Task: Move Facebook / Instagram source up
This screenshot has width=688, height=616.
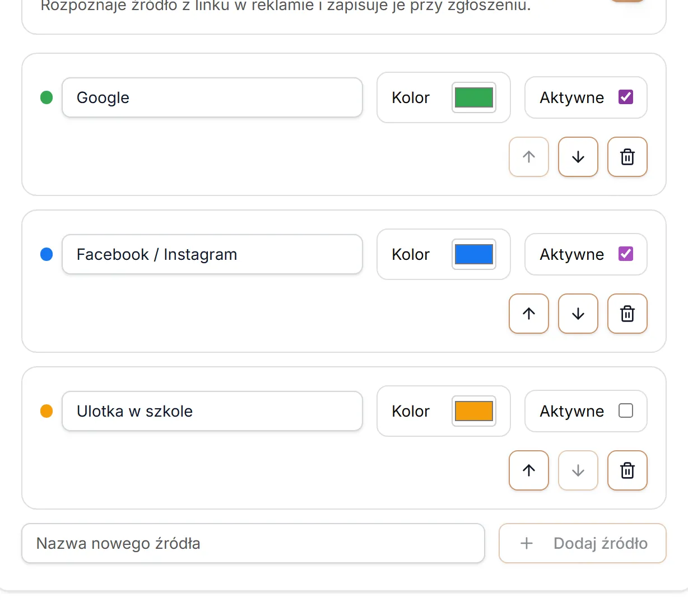Action: 529,314
